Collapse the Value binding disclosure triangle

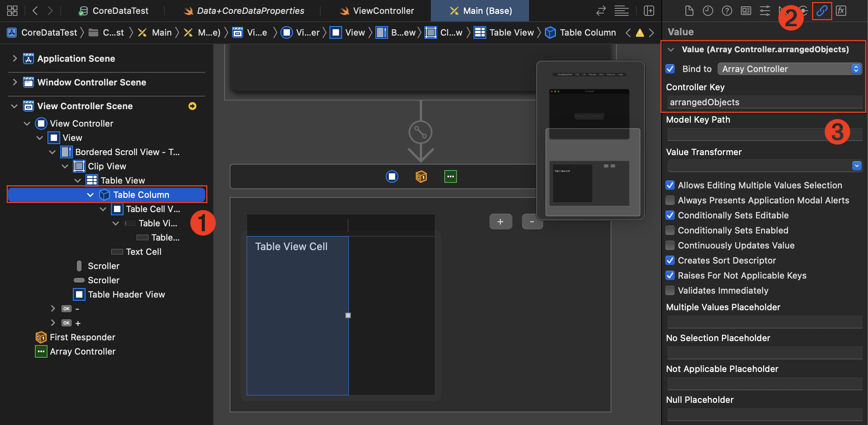[671, 49]
